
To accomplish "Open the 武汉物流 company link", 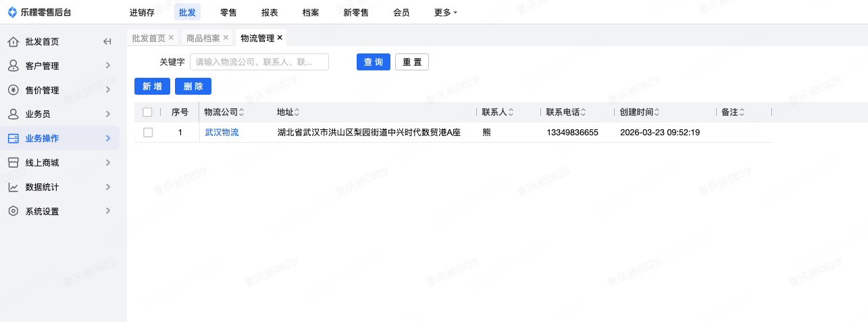I will click(x=222, y=133).
